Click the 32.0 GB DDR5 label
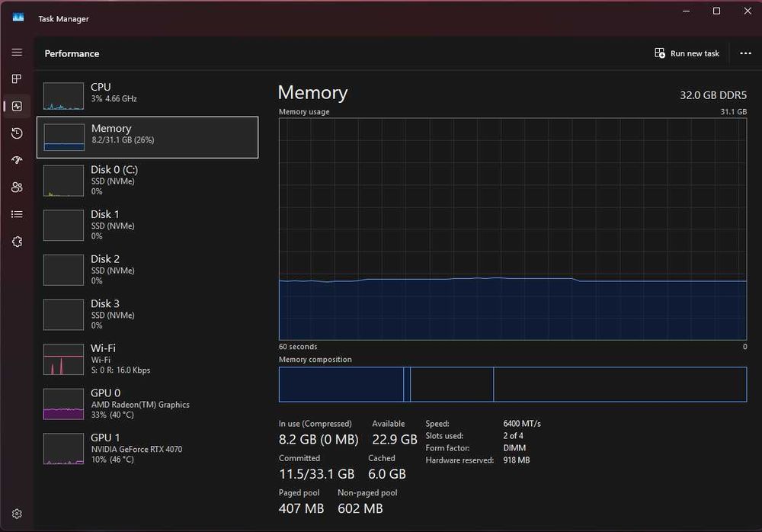 (x=713, y=95)
